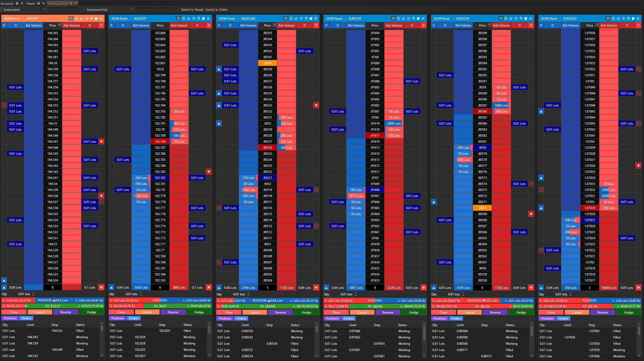Enable mouse trading hand icon on GBP/JPY panel
644x361 pixels.
coord(71,18)
